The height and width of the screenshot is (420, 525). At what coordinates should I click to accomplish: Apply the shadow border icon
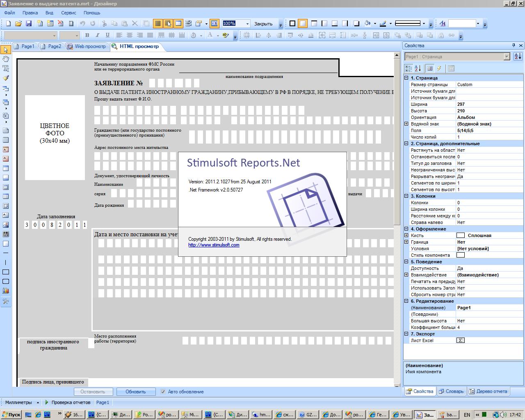(x=356, y=24)
